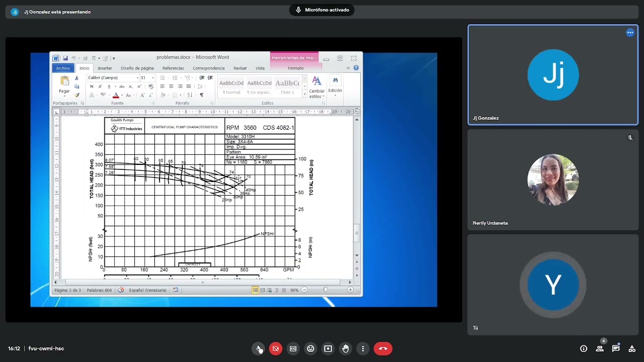
Task: Open the Fuente dialog launcher
Action: pyautogui.click(x=153, y=103)
